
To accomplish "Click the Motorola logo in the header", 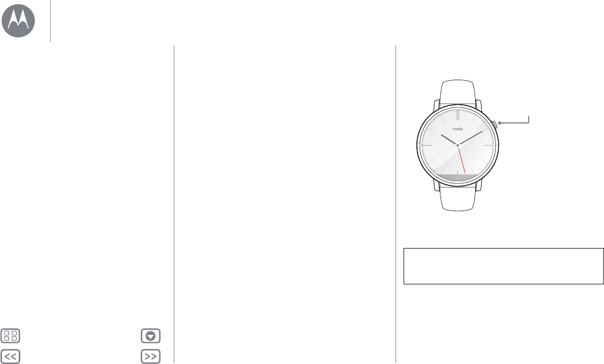I will click(18, 21).
